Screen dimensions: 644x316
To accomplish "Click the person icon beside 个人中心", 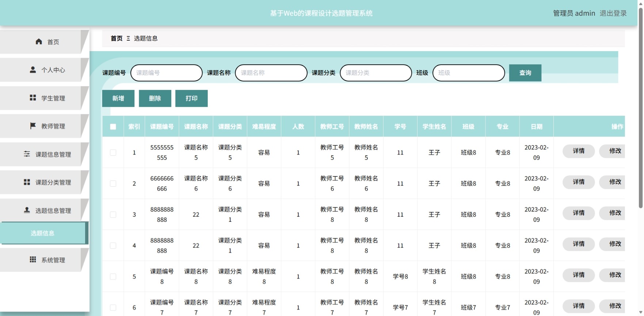I will pos(33,69).
